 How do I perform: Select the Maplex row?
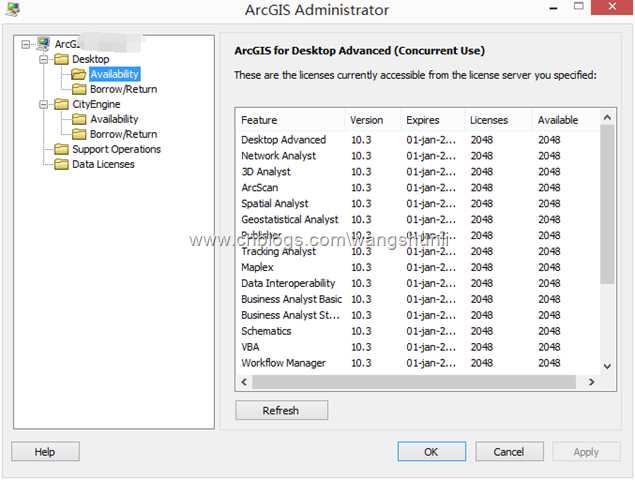point(417,267)
